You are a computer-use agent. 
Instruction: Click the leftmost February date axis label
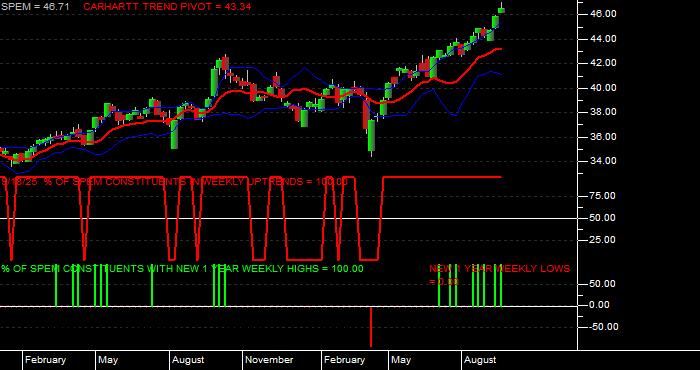(x=45, y=360)
